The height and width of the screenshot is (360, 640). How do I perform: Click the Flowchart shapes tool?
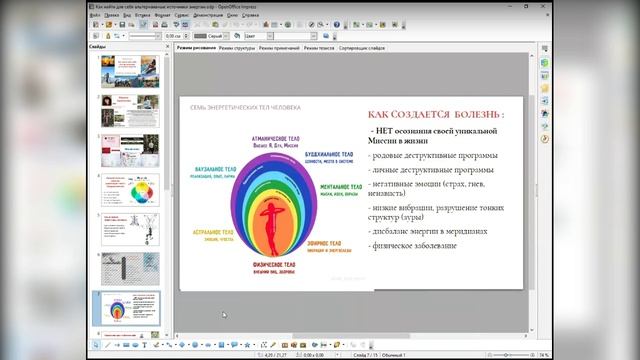coord(221,345)
